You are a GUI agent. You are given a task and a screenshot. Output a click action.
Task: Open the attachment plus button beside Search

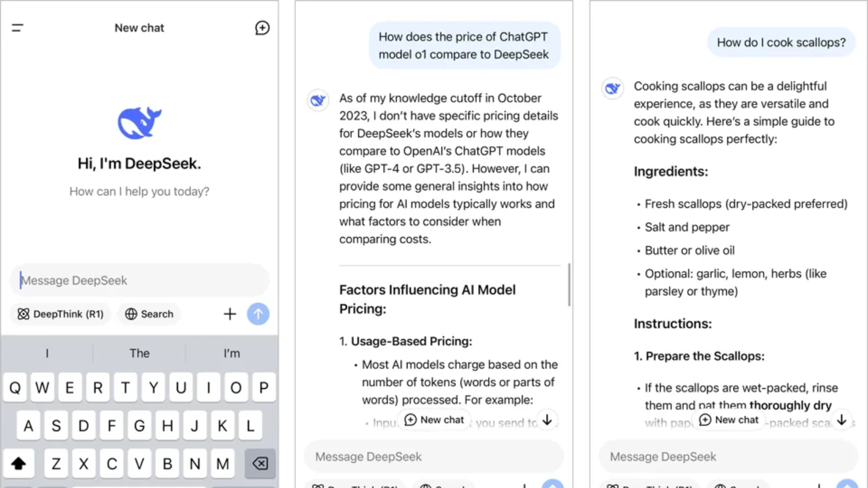[230, 314]
